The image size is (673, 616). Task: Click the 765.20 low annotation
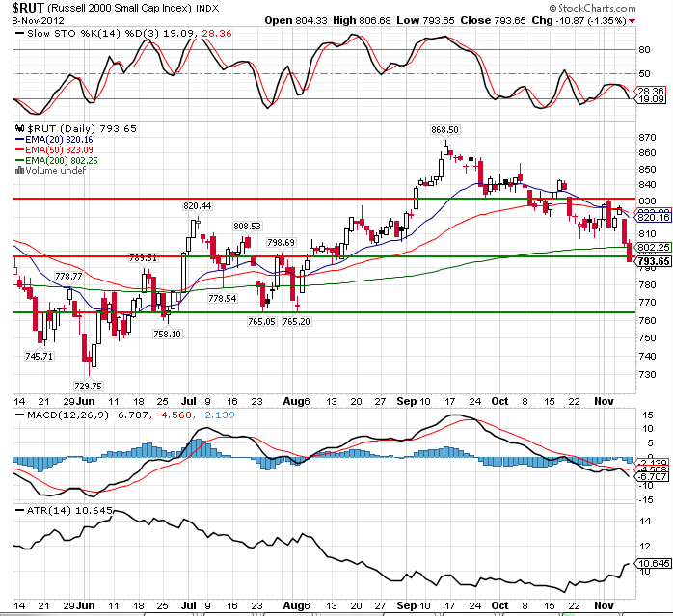tap(296, 322)
